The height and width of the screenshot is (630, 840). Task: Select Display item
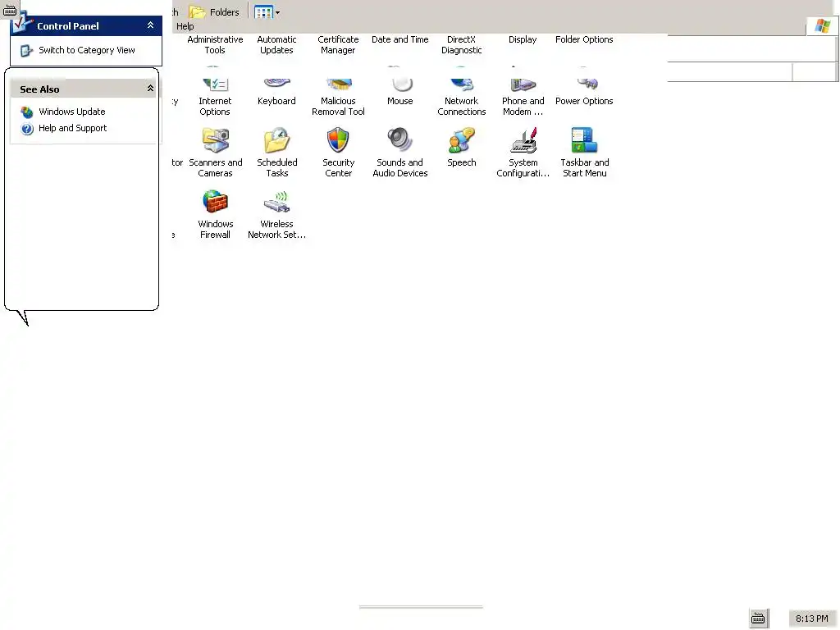[523, 39]
